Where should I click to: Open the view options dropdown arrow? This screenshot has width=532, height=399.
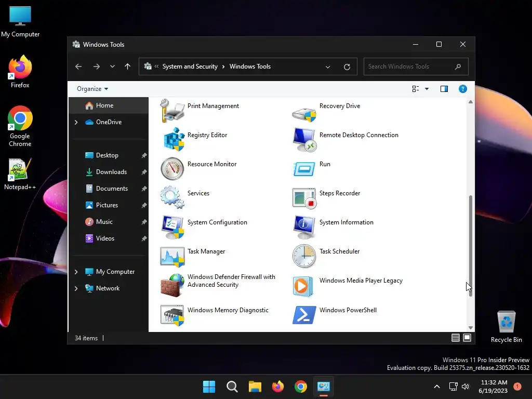tap(427, 89)
